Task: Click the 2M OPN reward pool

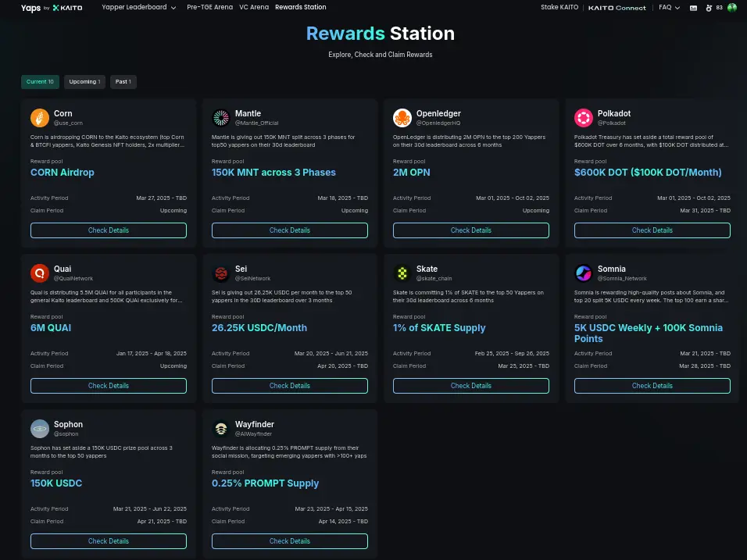Action: pos(412,173)
